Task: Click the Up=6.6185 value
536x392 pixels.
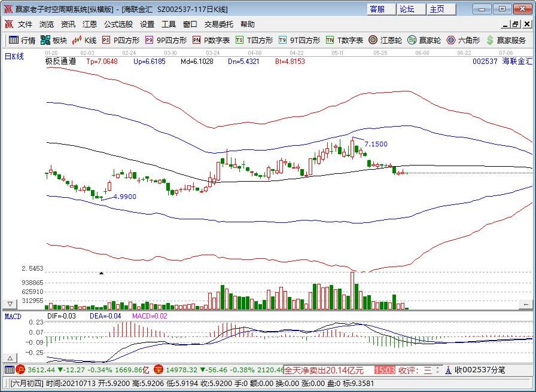Action: pos(150,62)
